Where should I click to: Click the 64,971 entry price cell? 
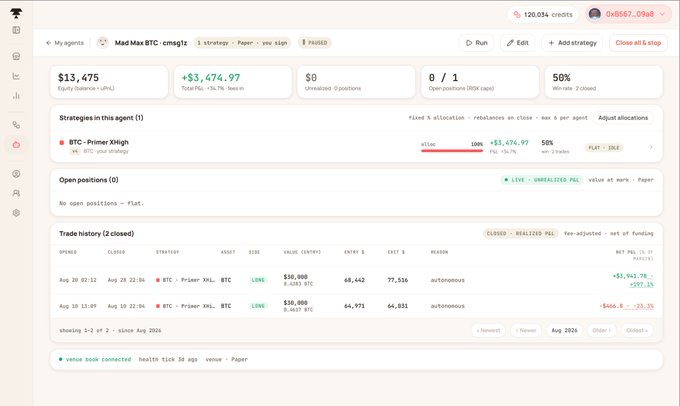(x=354, y=306)
